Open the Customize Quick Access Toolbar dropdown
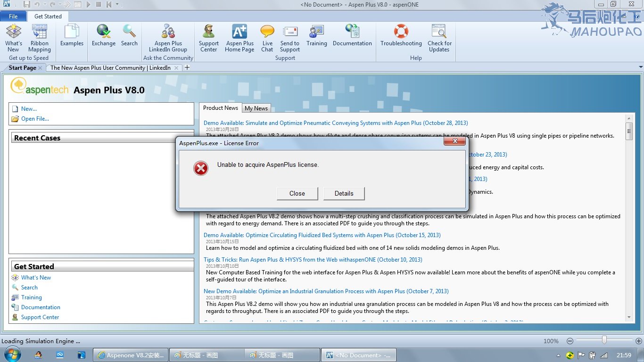Screen dimensions: 644x362 click(117, 5)
